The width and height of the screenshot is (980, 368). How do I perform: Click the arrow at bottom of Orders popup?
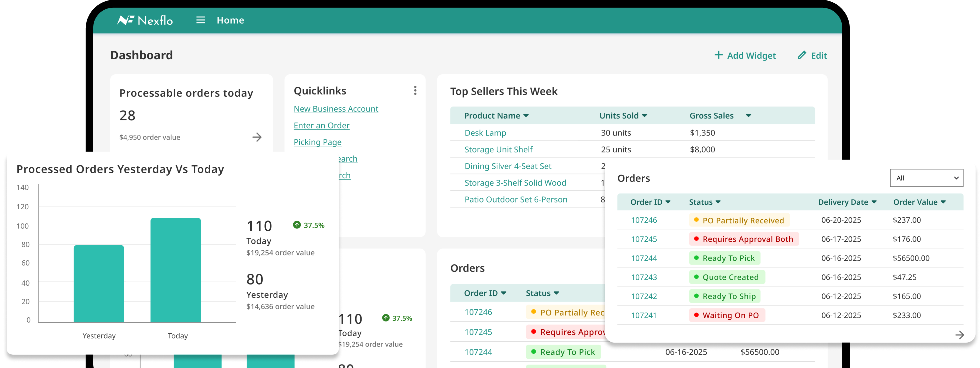pos(959,335)
